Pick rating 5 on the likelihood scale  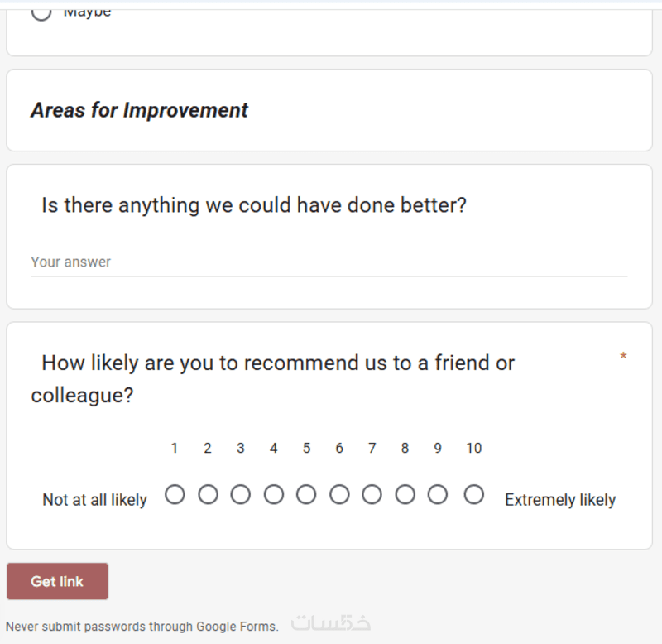(306, 495)
